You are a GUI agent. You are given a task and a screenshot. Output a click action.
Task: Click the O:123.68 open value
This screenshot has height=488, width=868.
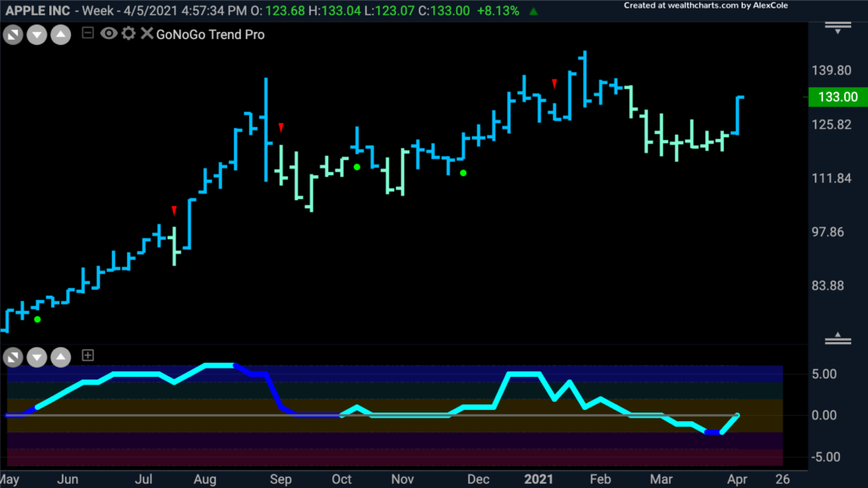(278, 10)
